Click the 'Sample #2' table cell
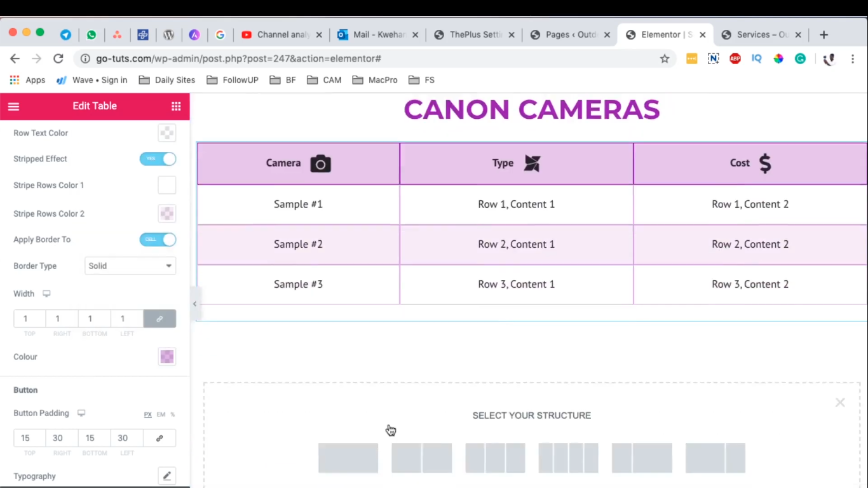Screen dimensions: 868x488 (298, 245)
